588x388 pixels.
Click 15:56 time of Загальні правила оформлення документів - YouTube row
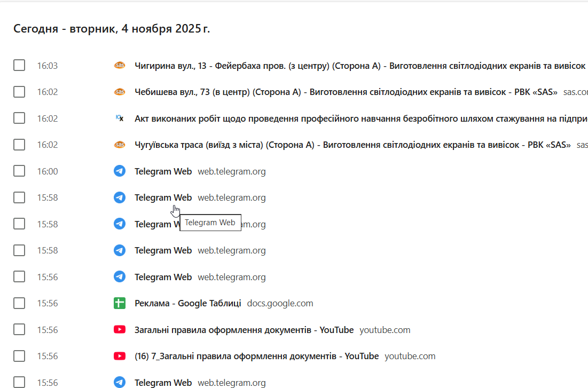point(47,330)
